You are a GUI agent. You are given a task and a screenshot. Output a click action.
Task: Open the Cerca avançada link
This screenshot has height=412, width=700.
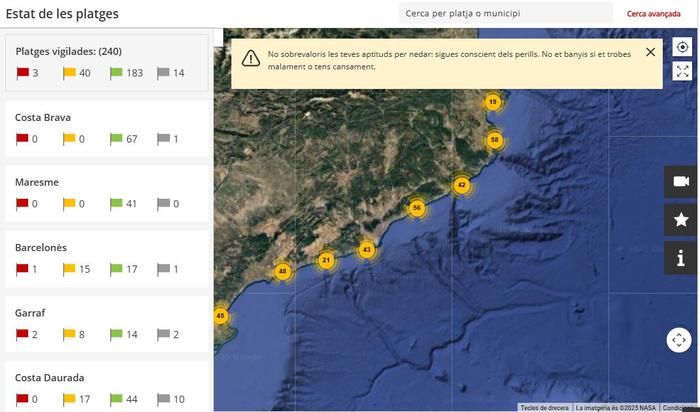pyautogui.click(x=653, y=14)
